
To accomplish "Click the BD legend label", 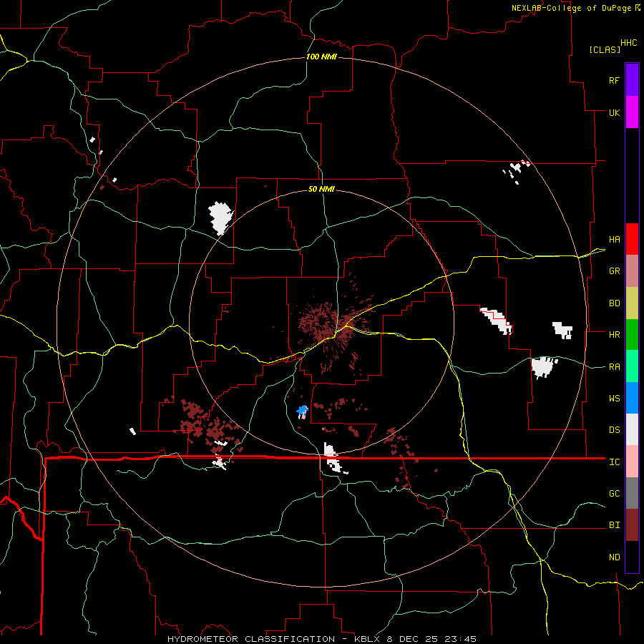I will click(x=615, y=303).
